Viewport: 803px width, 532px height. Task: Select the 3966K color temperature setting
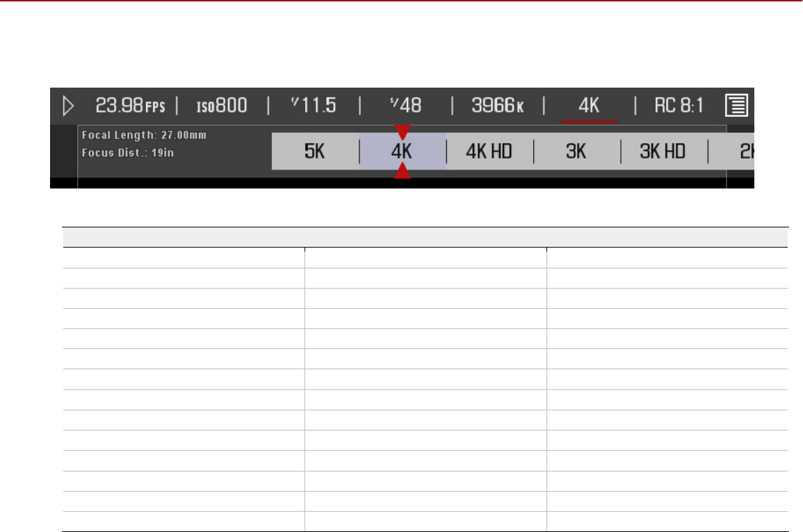click(497, 106)
